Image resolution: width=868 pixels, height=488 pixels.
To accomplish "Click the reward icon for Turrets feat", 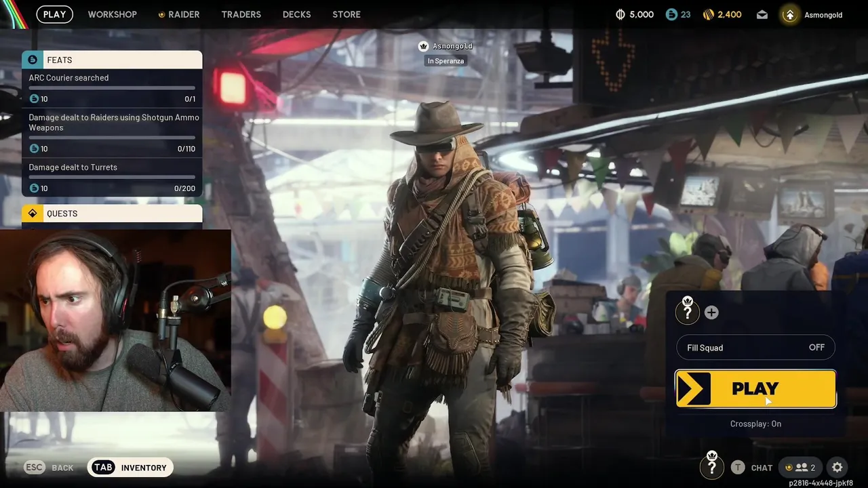I will (x=34, y=188).
